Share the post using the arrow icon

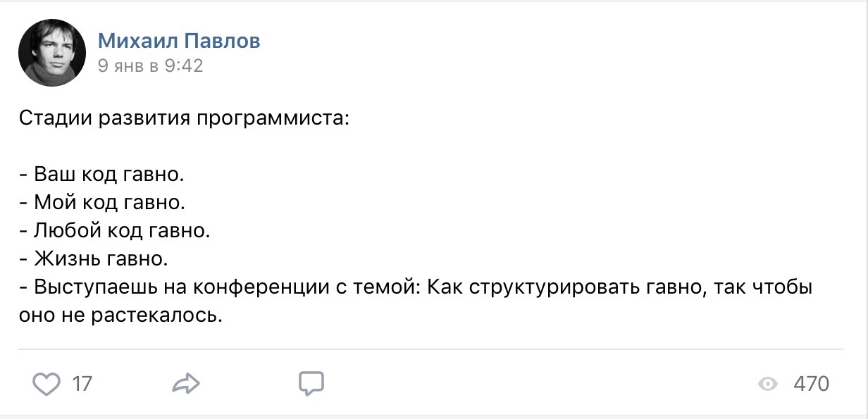[186, 384]
